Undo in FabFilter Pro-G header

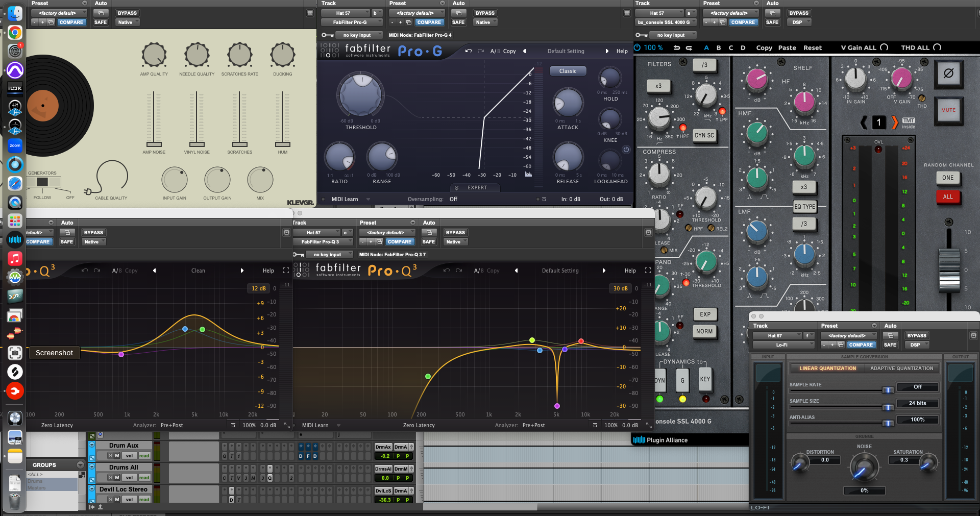(468, 51)
